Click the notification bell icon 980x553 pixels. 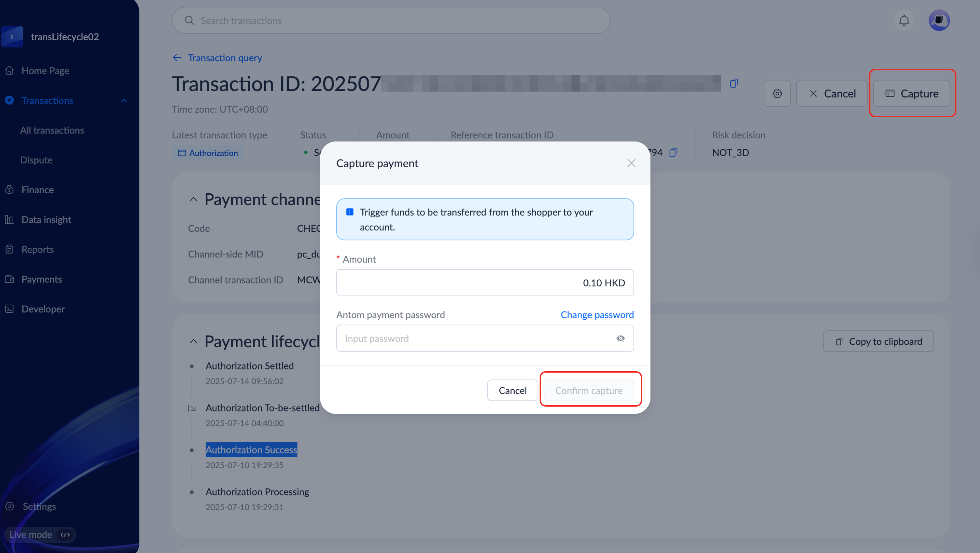point(904,20)
